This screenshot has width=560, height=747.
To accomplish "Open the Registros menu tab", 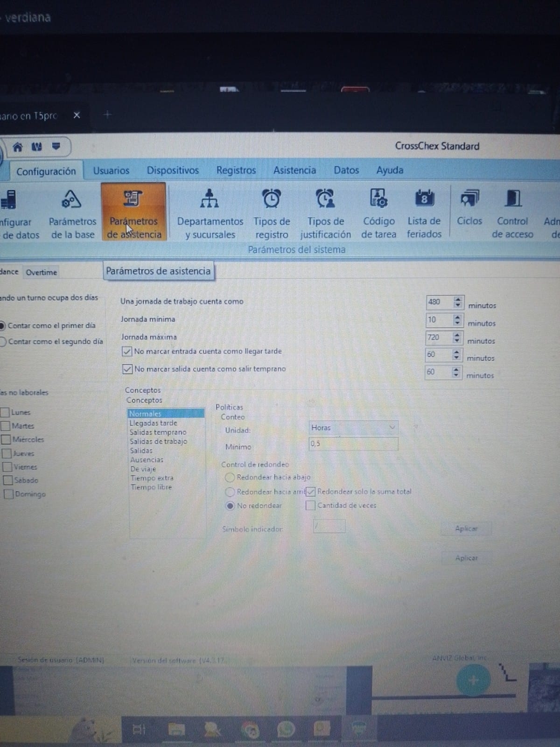I will coord(236,170).
